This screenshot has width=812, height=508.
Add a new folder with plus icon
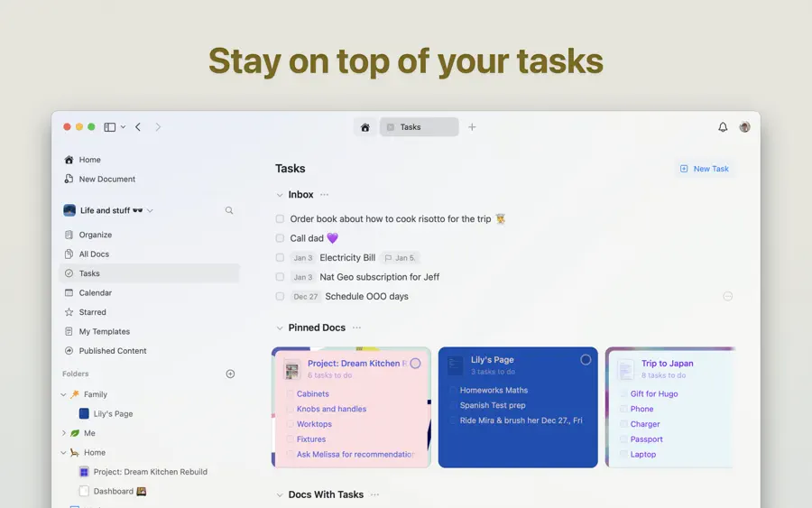point(230,374)
